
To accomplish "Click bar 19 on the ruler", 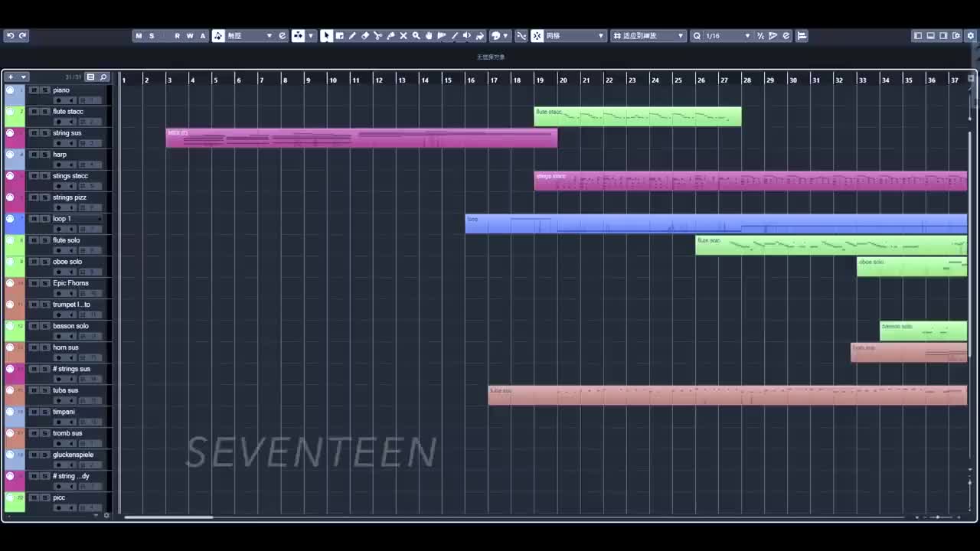I will click(540, 80).
